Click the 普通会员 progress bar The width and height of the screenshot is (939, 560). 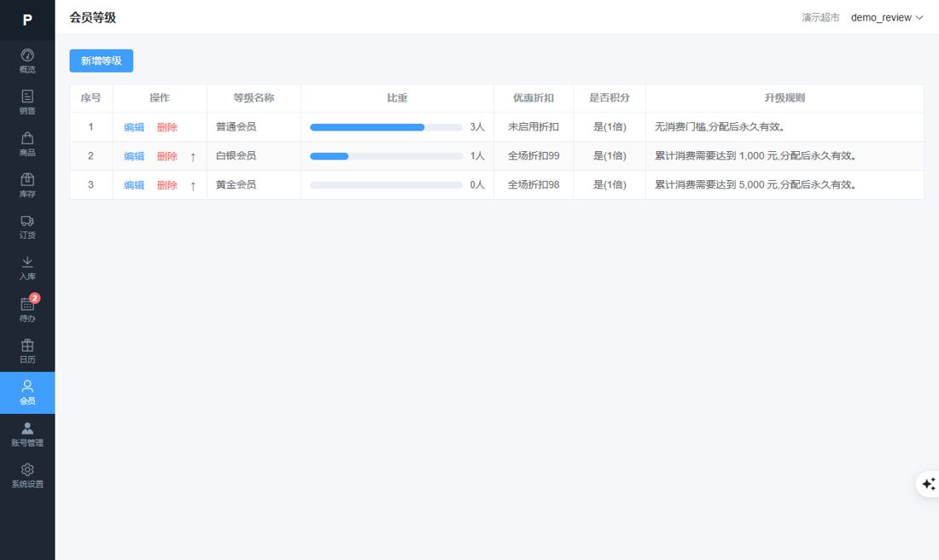coord(386,127)
